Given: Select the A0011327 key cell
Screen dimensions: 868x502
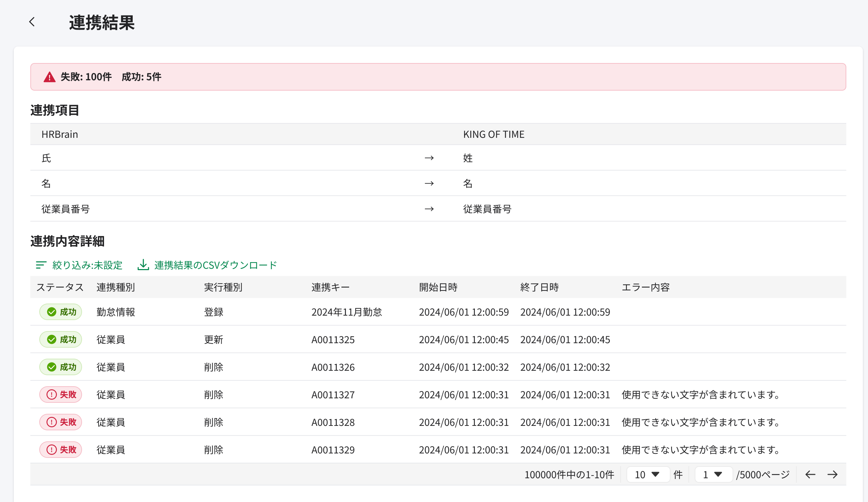Looking at the screenshot, I should (333, 395).
